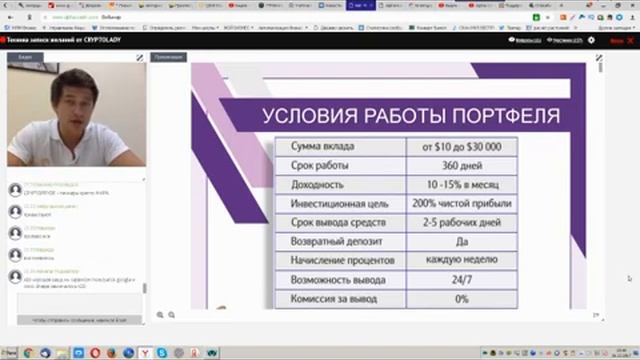Viewport: 640px width, 360px height.
Task: Zoom in on the presentation slide
Action: pyautogui.click(x=160, y=315)
